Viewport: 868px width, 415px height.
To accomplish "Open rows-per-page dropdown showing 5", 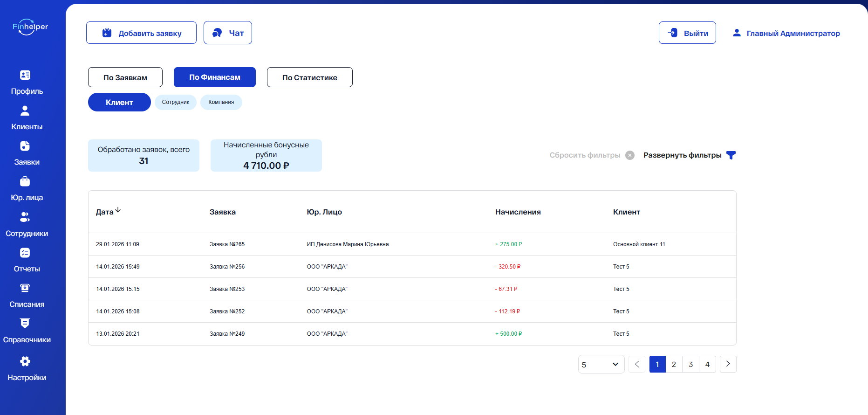I will (601, 364).
